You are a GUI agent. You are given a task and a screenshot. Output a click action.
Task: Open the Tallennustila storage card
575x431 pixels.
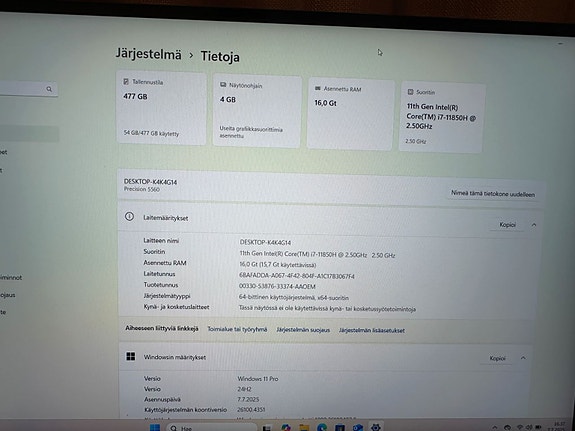(161, 108)
